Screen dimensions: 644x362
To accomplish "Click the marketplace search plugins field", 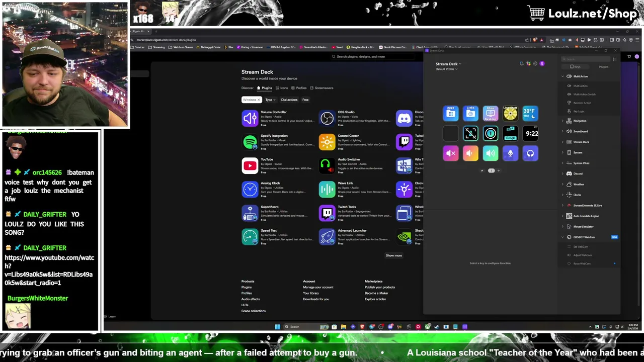I will click(x=372, y=57).
